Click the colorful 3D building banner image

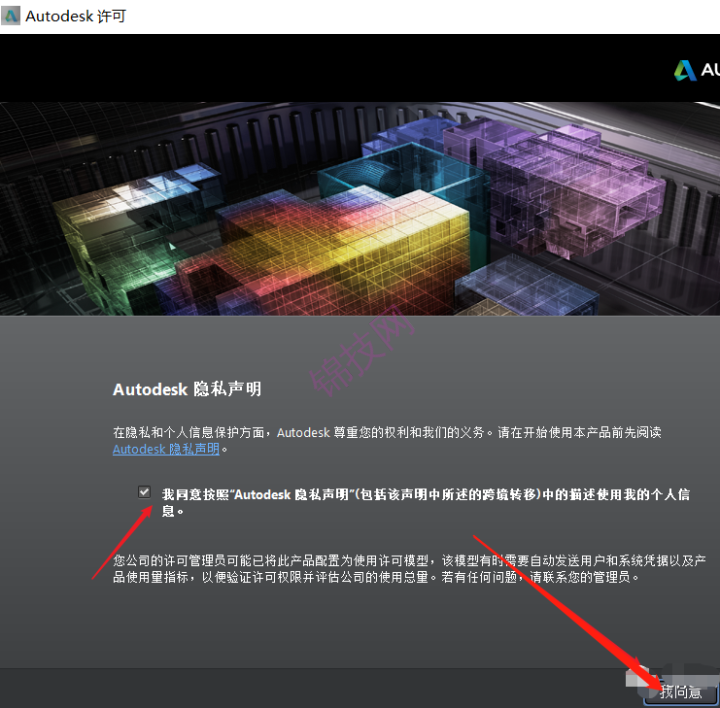point(360,208)
